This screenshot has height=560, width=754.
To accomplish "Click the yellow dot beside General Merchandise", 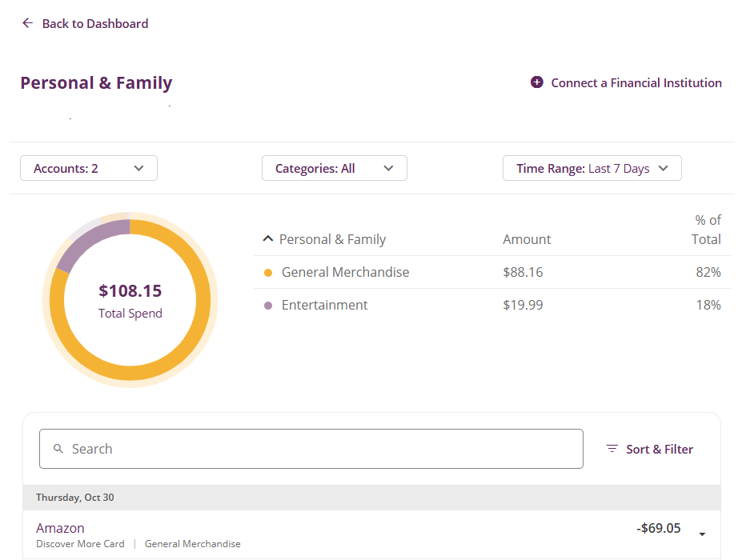I will point(268,272).
